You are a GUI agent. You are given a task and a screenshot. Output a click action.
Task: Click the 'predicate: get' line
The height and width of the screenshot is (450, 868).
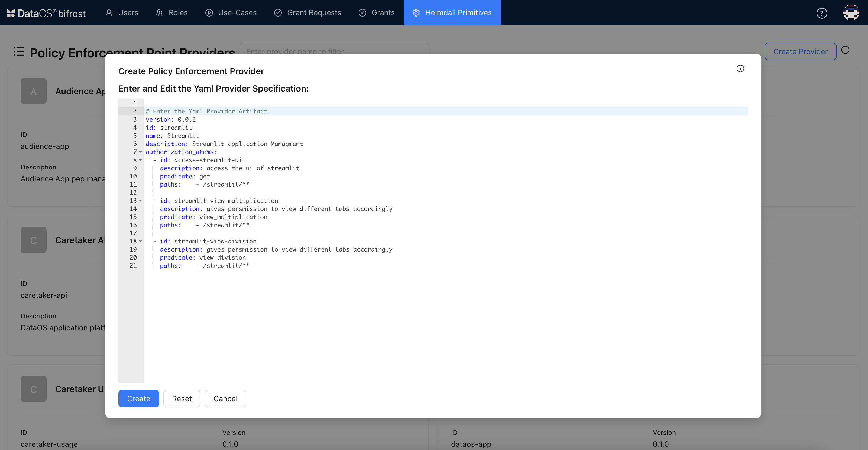click(x=185, y=176)
